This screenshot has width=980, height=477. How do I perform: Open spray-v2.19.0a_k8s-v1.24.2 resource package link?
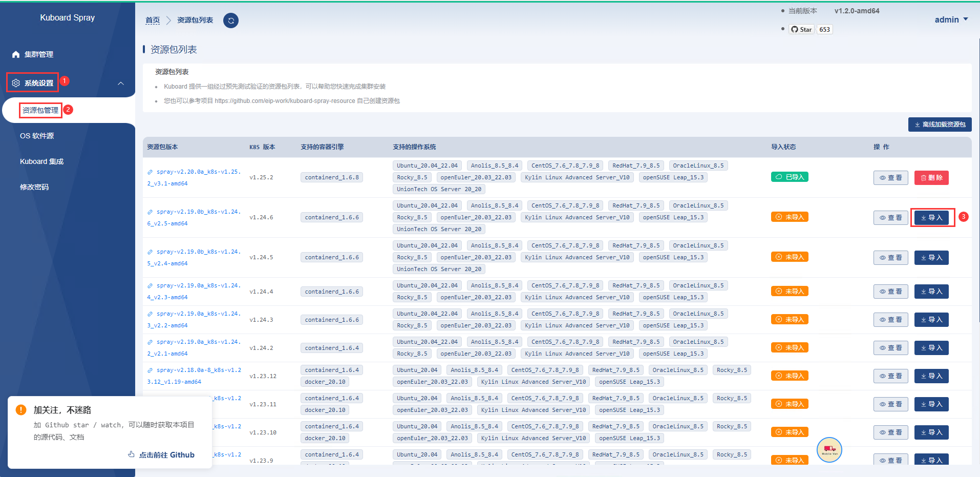(194, 348)
